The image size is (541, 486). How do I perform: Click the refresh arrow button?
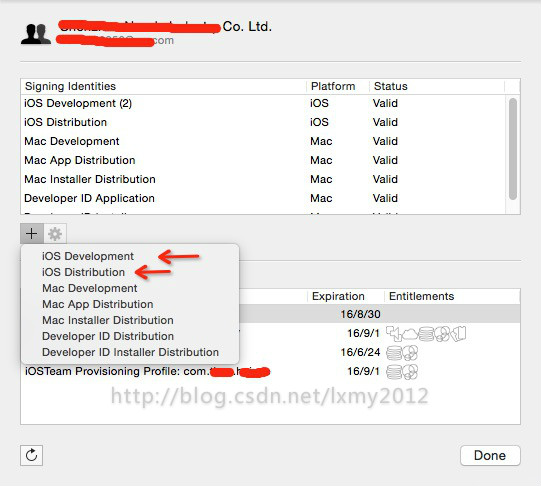point(31,455)
